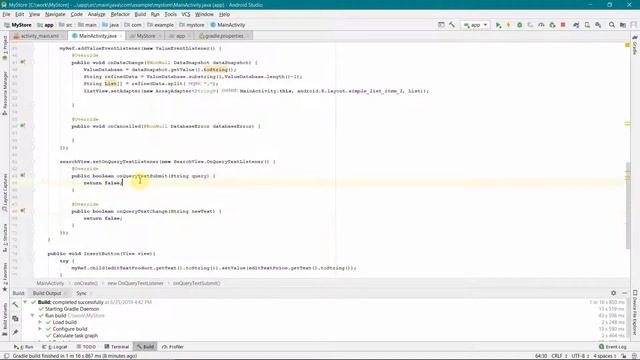Run the app with green play icon
This screenshot has width=640, height=360.
pos(498,25)
